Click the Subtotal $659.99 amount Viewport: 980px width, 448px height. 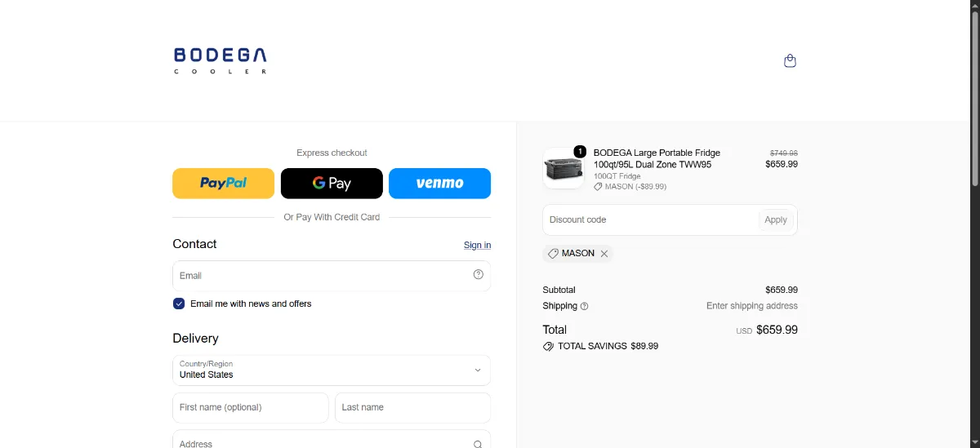(x=782, y=290)
